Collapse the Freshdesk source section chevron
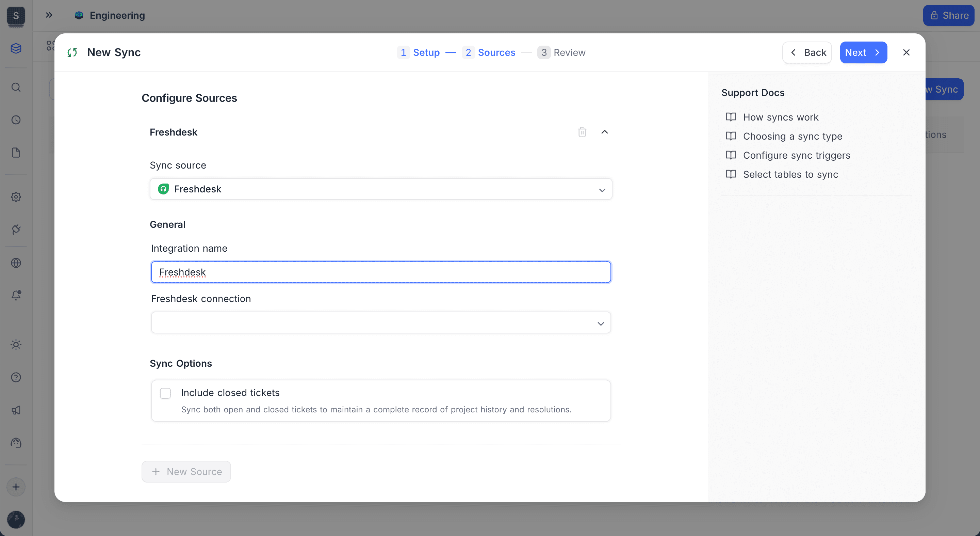Image resolution: width=980 pixels, height=536 pixels. (605, 132)
